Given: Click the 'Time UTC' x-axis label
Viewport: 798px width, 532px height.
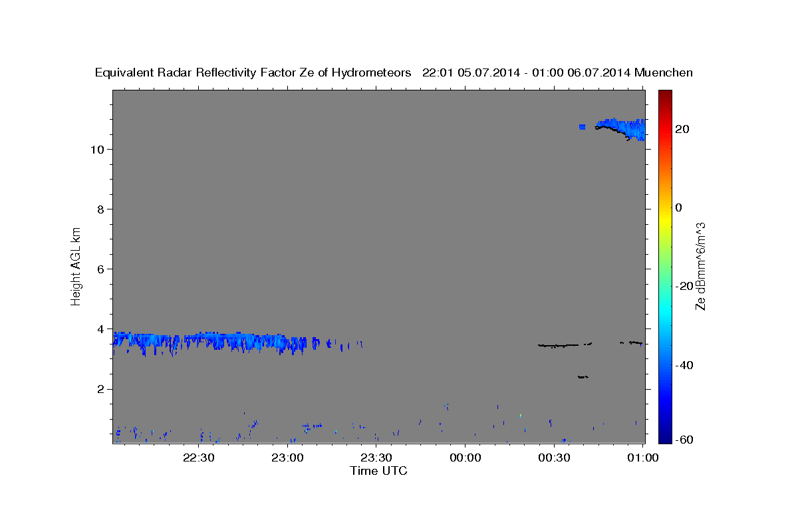Looking at the screenshot, I should point(378,471).
